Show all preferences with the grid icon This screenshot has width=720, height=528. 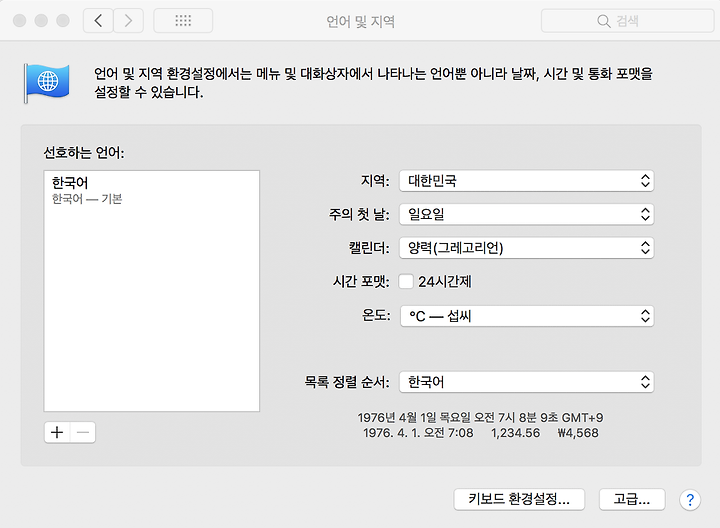pyautogui.click(x=183, y=21)
